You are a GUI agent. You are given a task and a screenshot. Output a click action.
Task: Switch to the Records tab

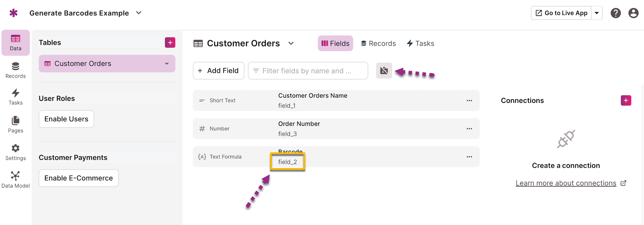tap(378, 43)
